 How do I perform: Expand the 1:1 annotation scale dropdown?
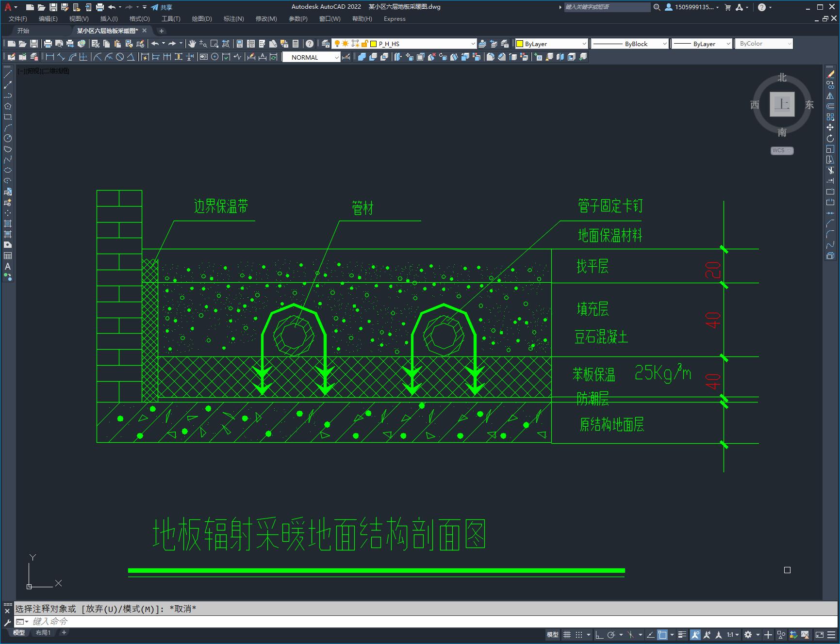(x=733, y=634)
